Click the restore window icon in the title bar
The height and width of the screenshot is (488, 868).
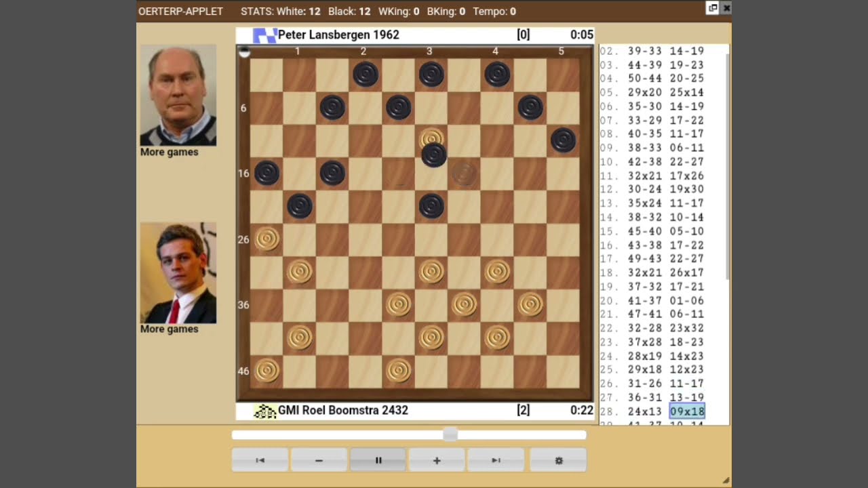pyautogui.click(x=712, y=8)
